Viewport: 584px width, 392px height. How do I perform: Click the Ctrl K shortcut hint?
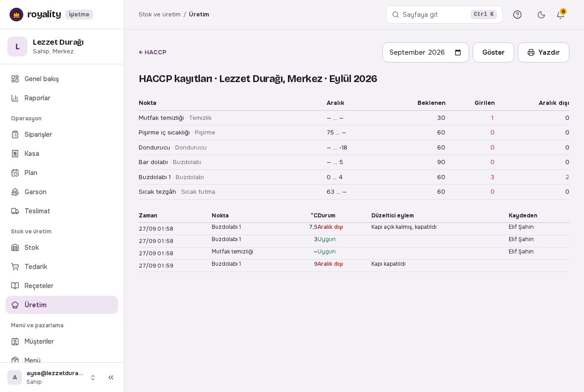[484, 15]
